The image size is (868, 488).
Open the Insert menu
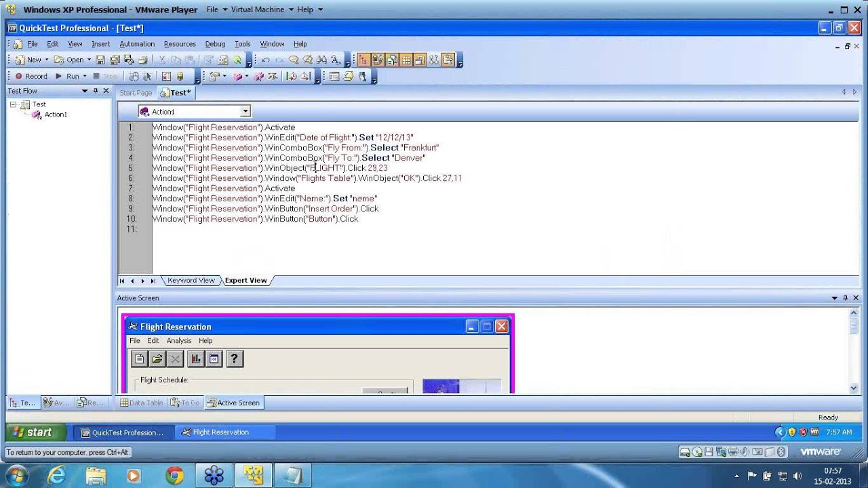point(100,44)
